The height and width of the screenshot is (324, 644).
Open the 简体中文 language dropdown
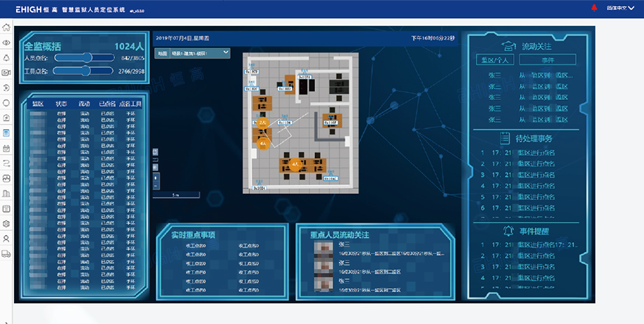621,8
